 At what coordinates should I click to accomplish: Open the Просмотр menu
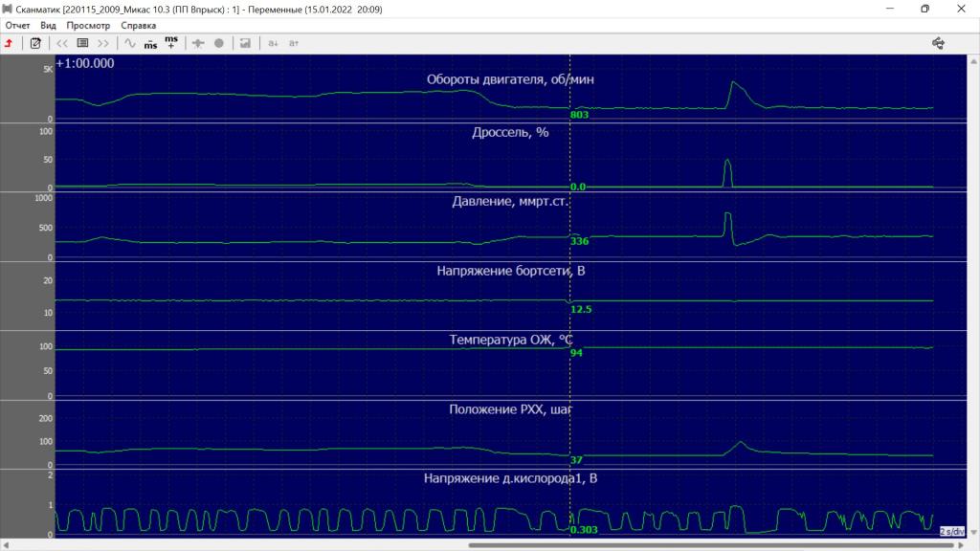click(88, 26)
